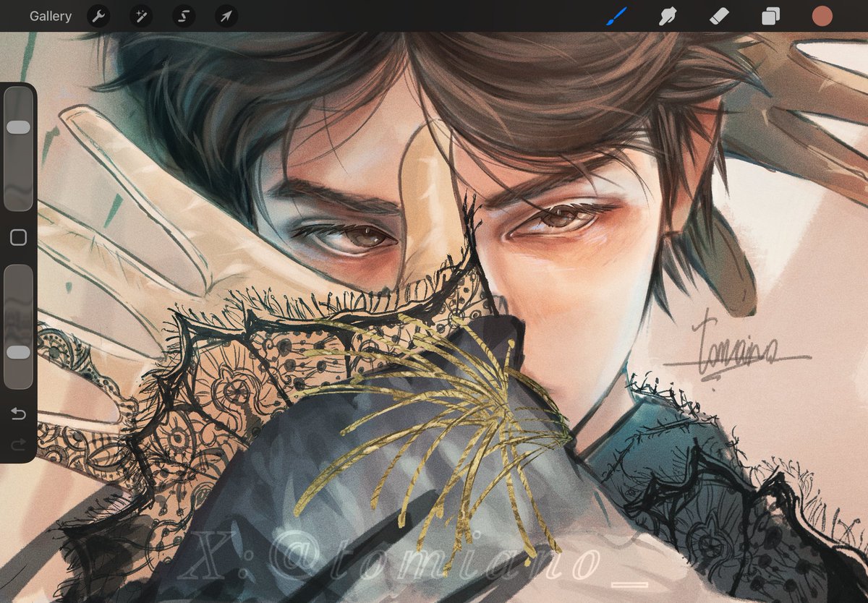
Task: Select the Eraser tool
Action: tap(719, 16)
